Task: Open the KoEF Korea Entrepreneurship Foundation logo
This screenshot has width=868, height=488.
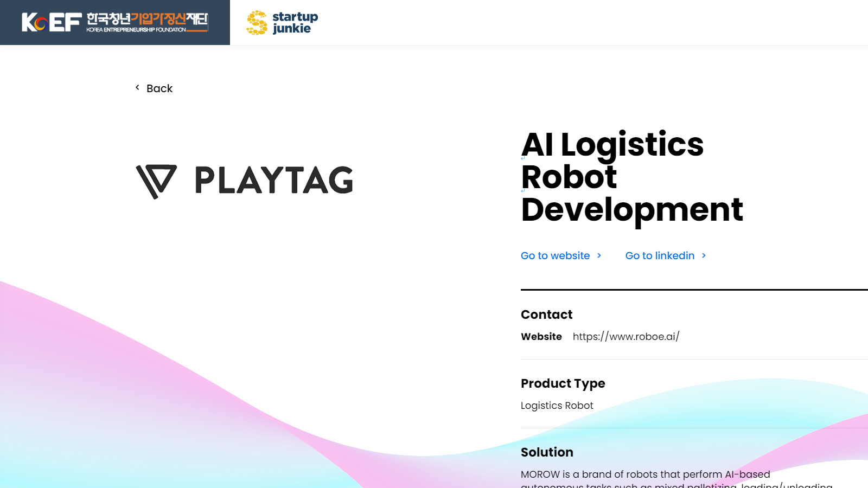Action: [x=114, y=22]
